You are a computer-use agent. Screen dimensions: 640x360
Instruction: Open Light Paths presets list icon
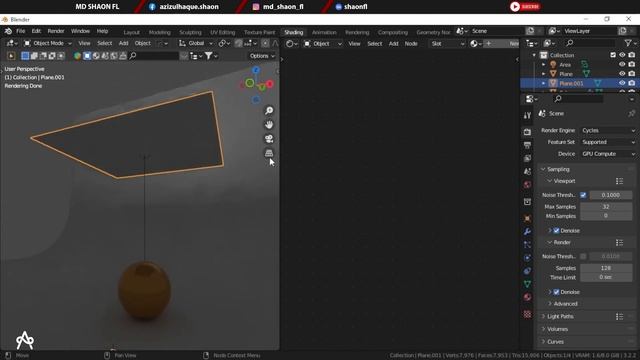(619, 316)
